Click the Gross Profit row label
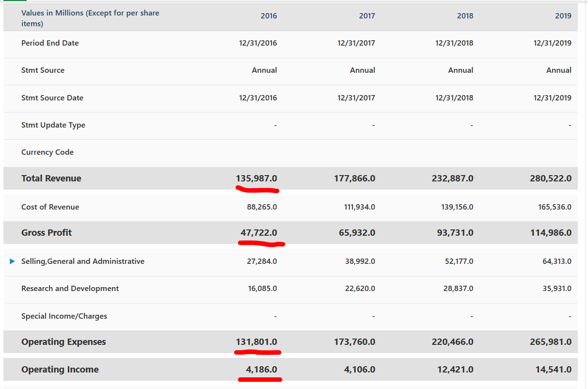 click(x=46, y=232)
